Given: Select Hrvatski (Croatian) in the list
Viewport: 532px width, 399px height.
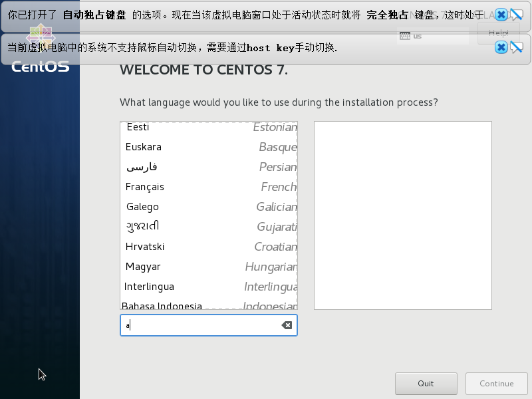Looking at the screenshot, I should coord(209,247).
